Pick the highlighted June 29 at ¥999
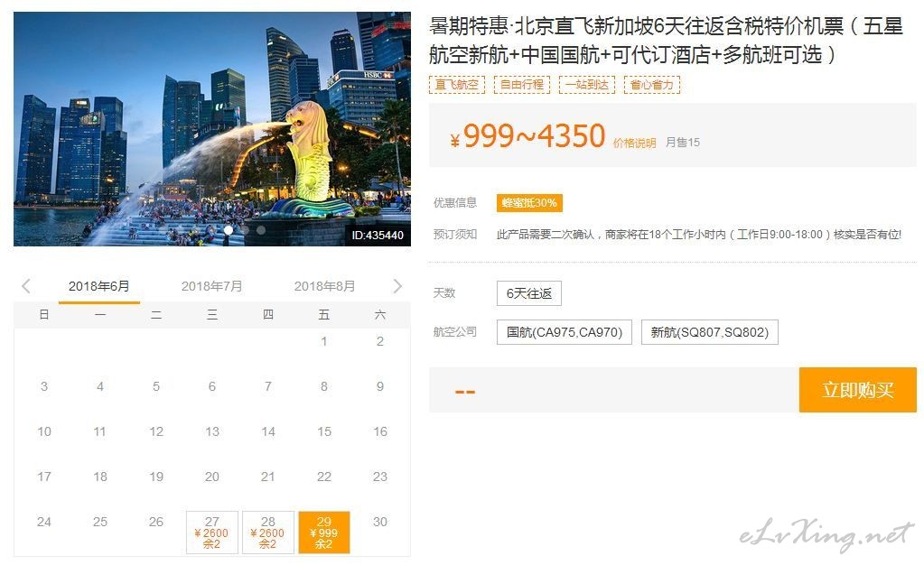Screen dimensions: 924x565 pos(324,533)
